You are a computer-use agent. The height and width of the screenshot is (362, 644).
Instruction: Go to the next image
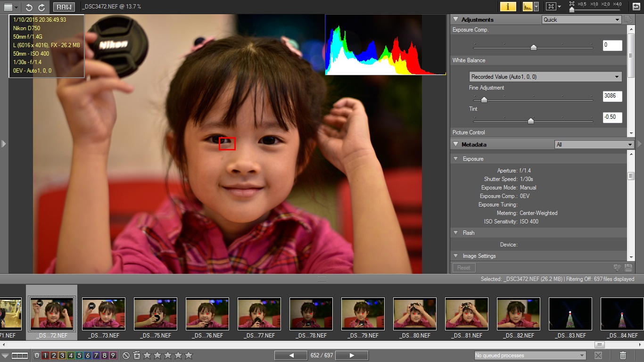click(352, 355)
